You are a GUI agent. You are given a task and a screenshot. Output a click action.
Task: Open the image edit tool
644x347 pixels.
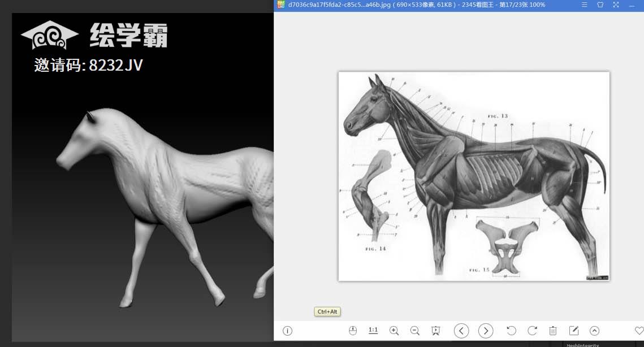574,331
